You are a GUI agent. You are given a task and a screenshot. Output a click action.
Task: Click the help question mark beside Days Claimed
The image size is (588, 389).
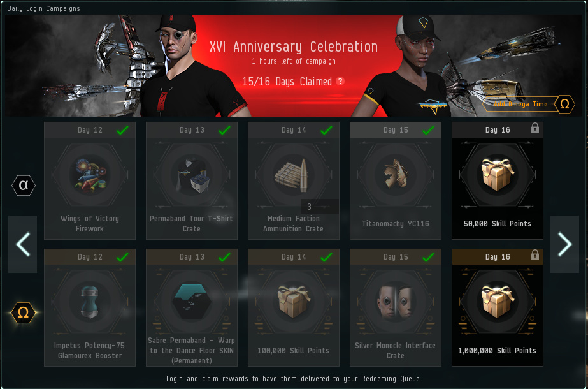click(x=340, y=81)
